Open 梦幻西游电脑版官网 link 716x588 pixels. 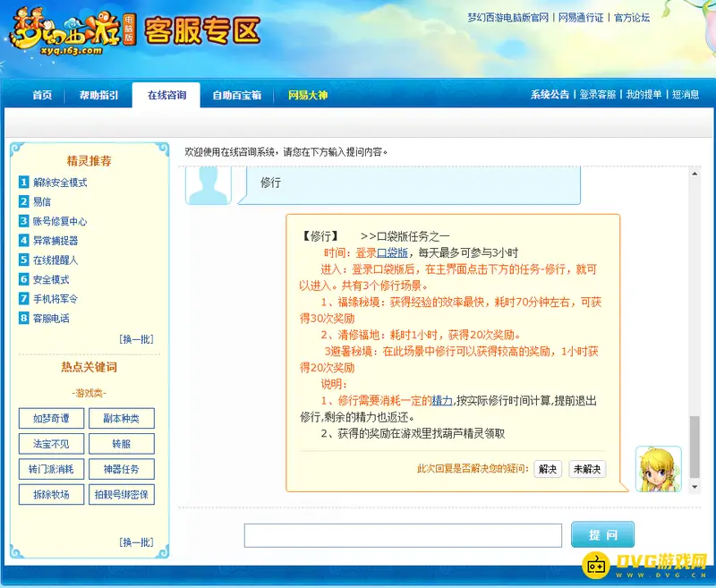507,17
